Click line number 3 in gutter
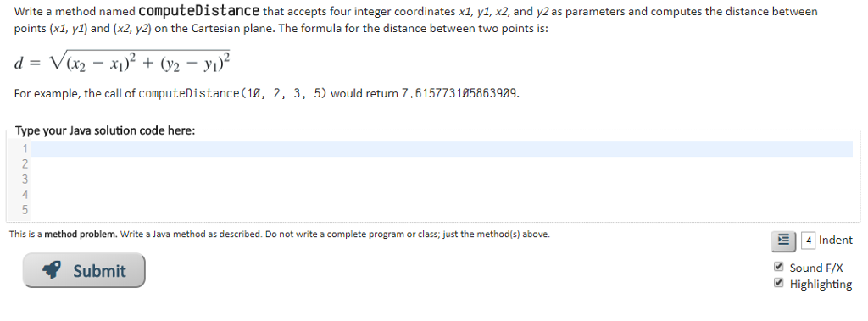 pyautogui.click(x=25, y=180)
